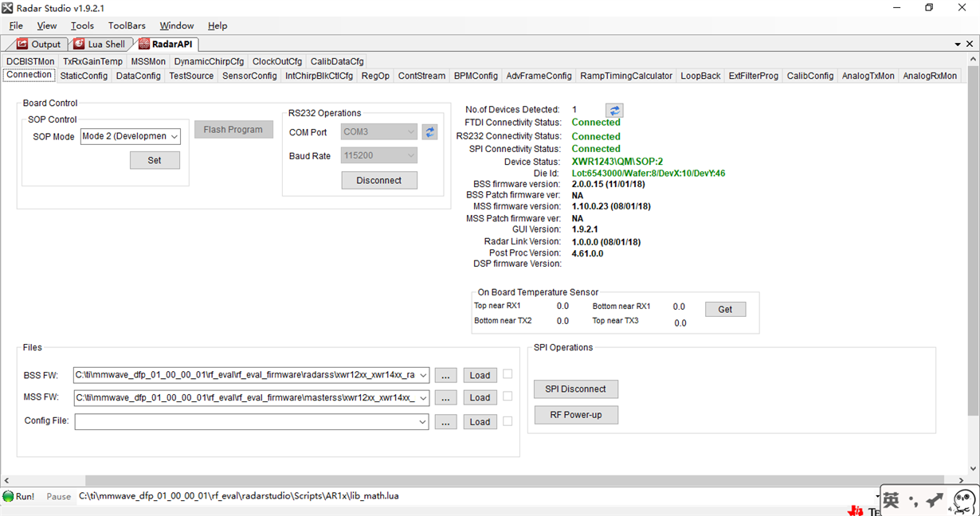This screenshot has width=980, height=516.
Task: Switch to the LoopBack tab
Action: (x=700, y=76)
